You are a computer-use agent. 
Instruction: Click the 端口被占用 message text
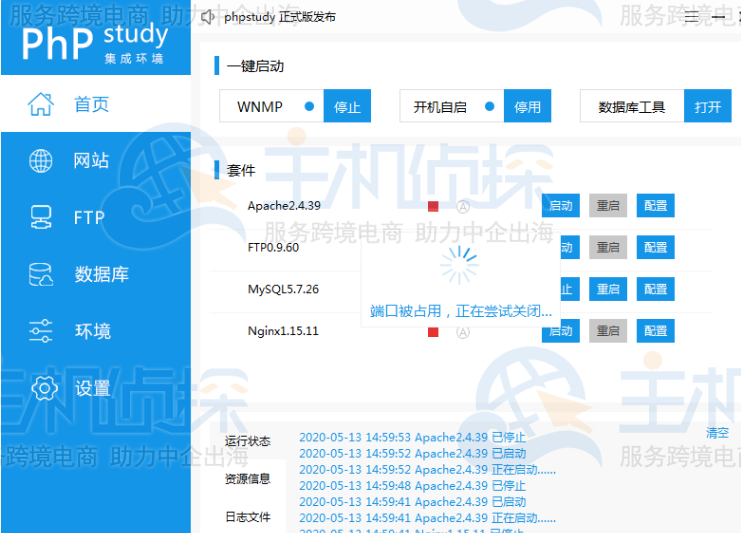[461, 311]
